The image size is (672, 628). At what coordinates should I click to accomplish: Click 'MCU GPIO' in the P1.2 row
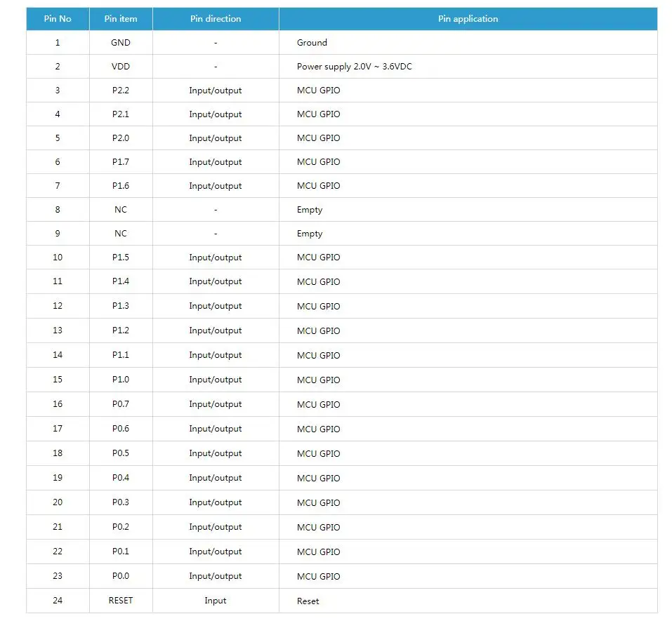click(318, 331)
